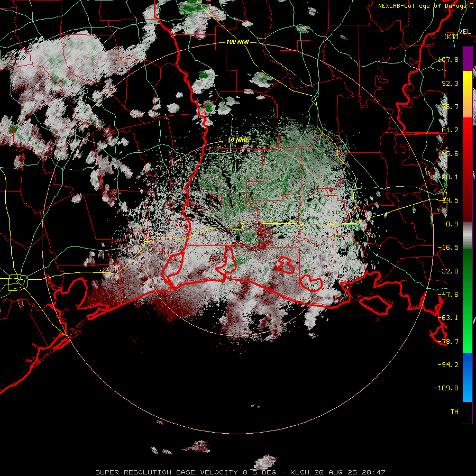The width and height of the screenshot is (476, 476).
Task: Click the -94.2 velocity scale value
Action: (x=448, y=364)
